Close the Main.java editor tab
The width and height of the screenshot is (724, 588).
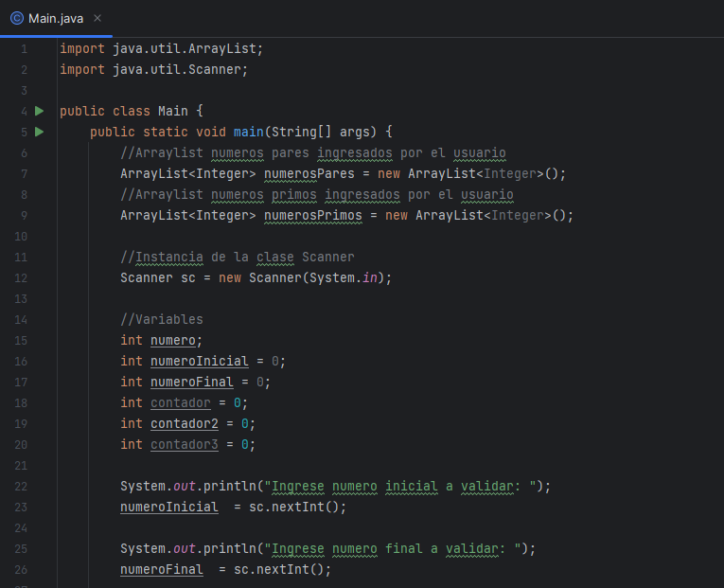tap(97, 18)
